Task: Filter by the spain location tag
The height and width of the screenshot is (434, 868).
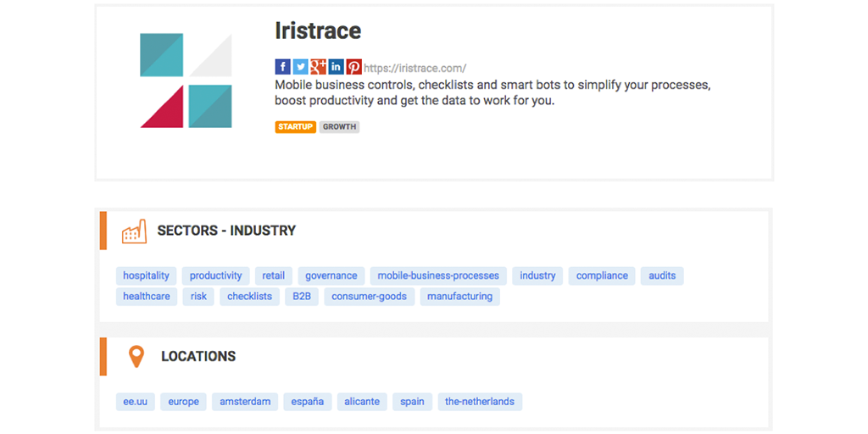Action: (413, 402)
